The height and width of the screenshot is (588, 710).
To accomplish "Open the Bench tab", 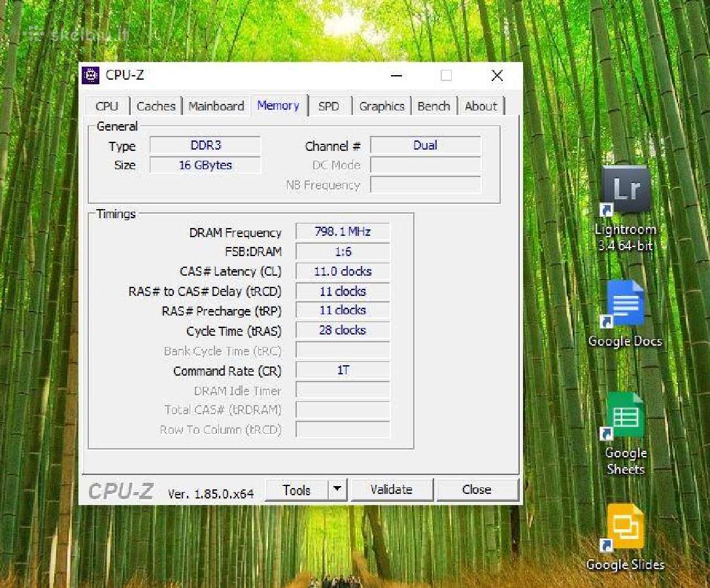I will point(434,106).
